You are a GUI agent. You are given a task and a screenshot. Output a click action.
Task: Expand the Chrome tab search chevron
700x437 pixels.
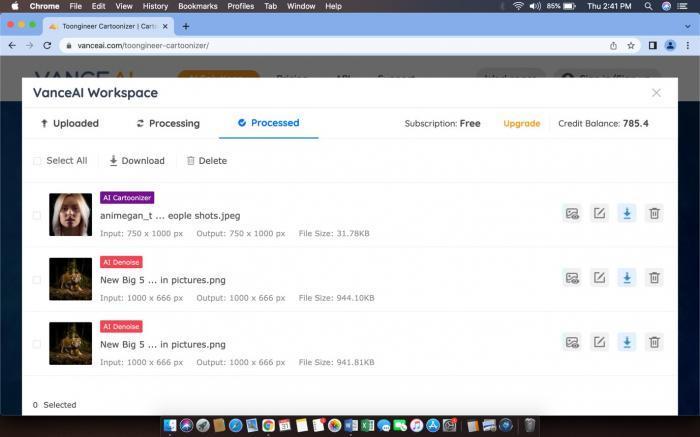pyautogui.click(x=688, y=26)
